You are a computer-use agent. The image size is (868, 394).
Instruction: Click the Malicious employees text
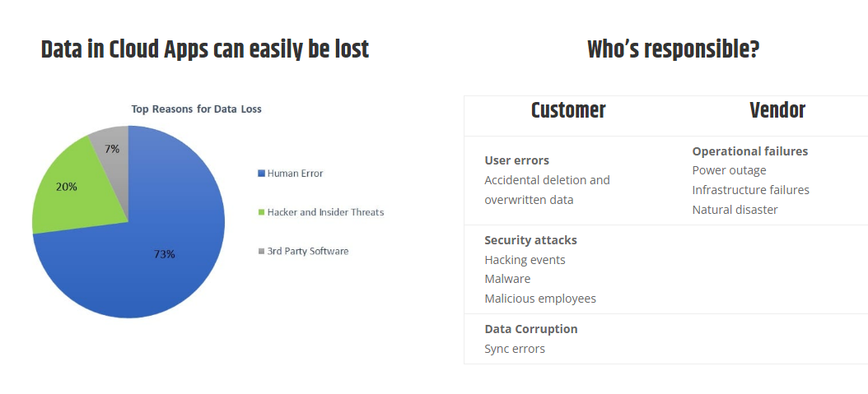[x=540, y=299]
